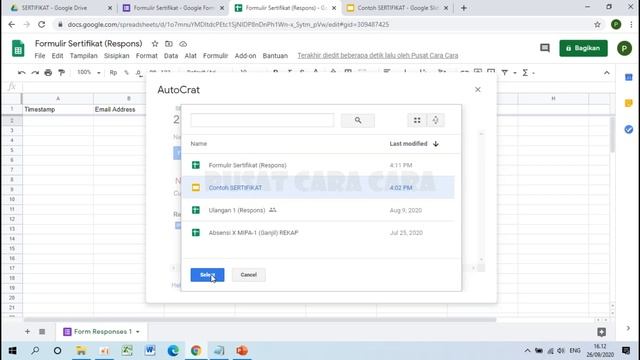Click the move to folder icon
640x360 pixels.
tap(169, 44)
